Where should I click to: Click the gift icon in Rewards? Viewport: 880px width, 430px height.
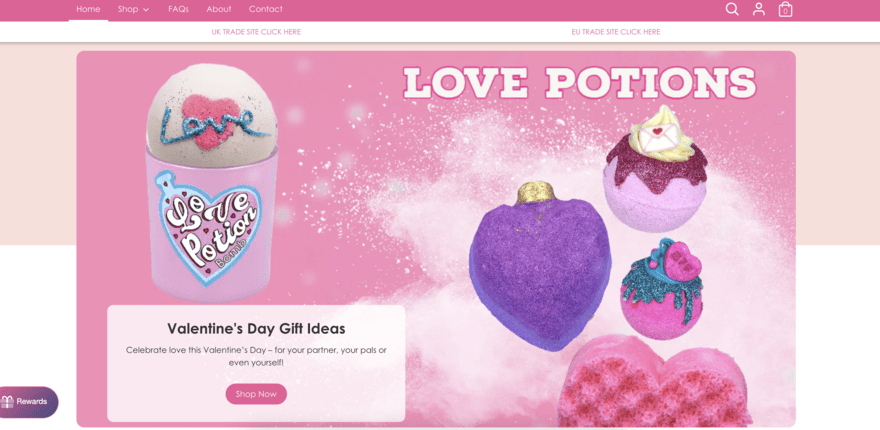pyautogui.click(x=7, y=402)
